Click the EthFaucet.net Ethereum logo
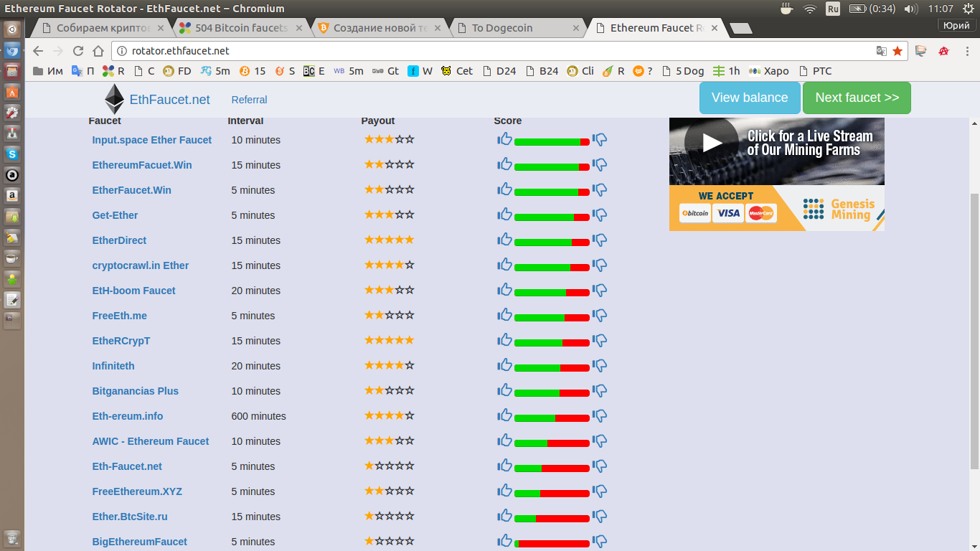980x551 pixels. point(114,99)
